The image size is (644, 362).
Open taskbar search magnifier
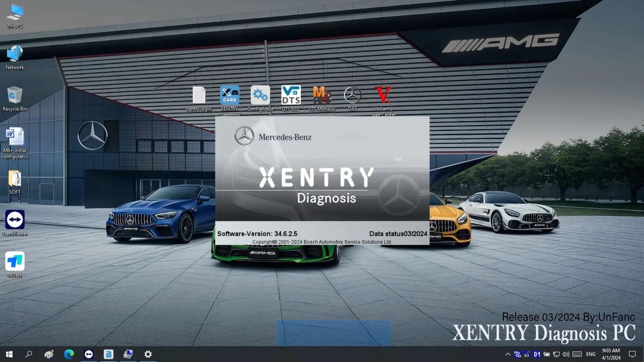click(29, 354)
